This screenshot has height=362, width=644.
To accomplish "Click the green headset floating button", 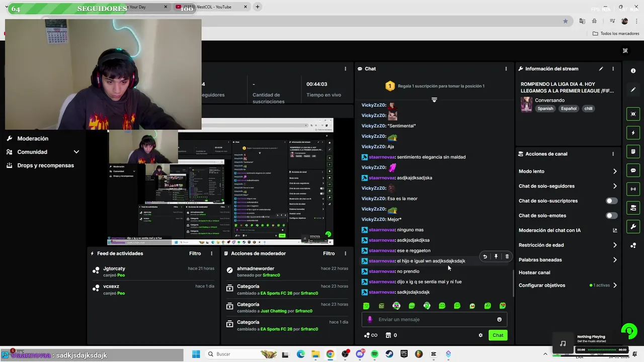I will 629,331.
